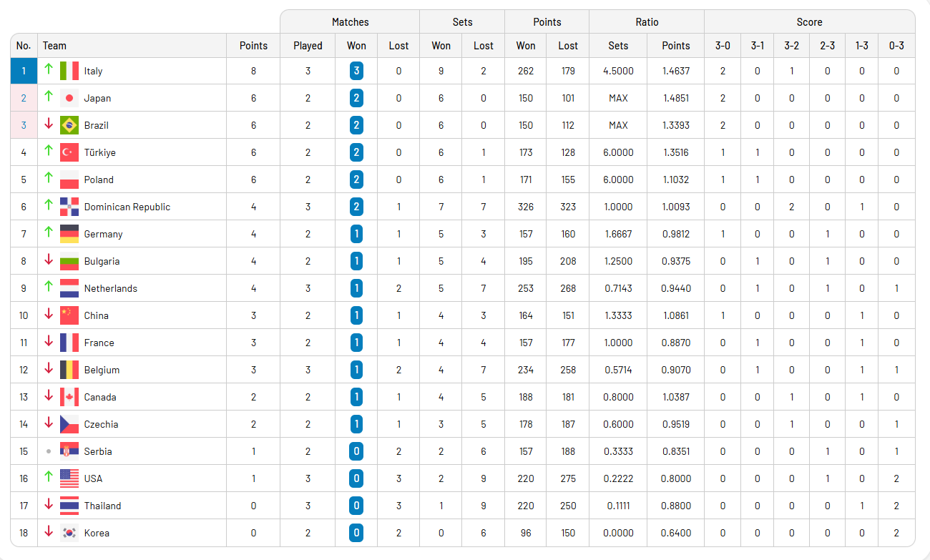Click the Italy flag icon
This screenshot has height=560, width=930.
pos(69,71)
